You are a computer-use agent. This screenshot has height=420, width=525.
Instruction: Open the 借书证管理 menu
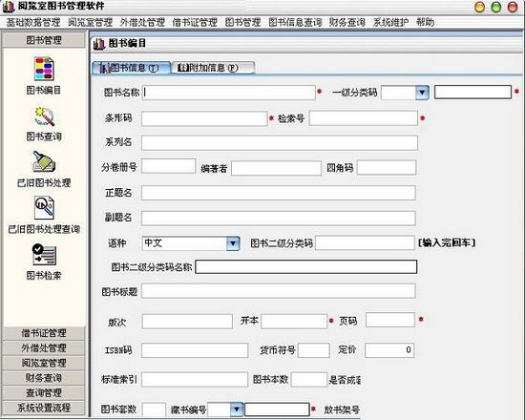(x=195, y=23)
